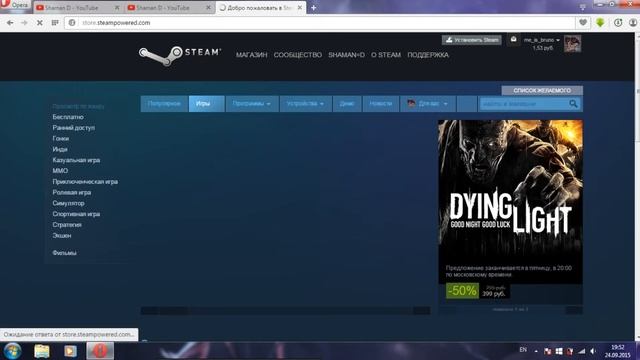Open the Фильмы link in sidebar
This screenshot has width=640, height=360.
[x=64, y=253]
